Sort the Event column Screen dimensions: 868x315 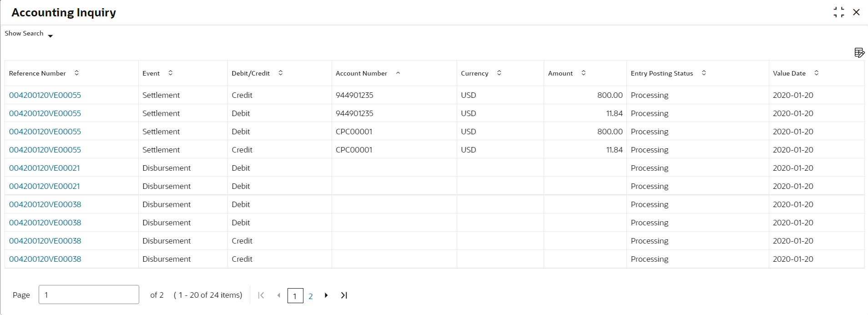pyautogui.click(x=171, y=73)
